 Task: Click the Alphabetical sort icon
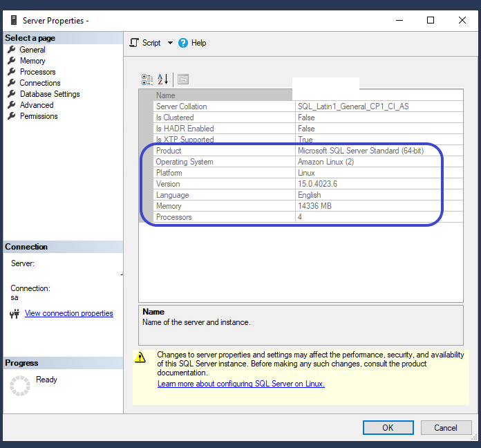(163, 80)
